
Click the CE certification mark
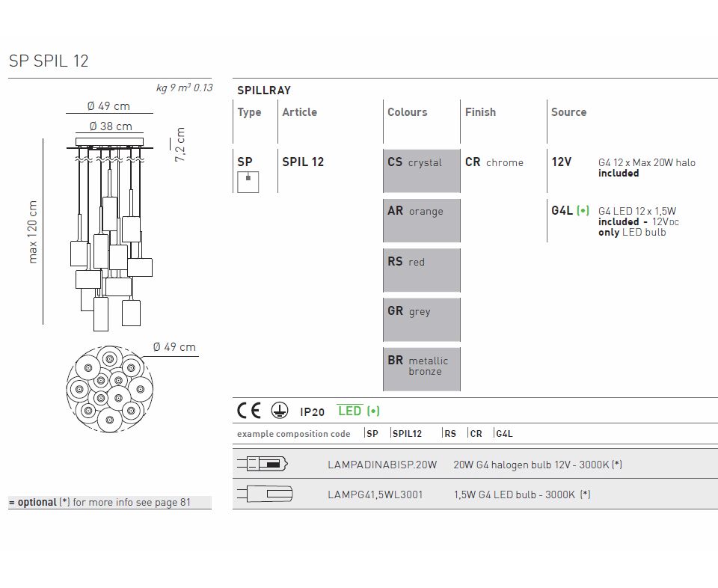click(249, 411)
